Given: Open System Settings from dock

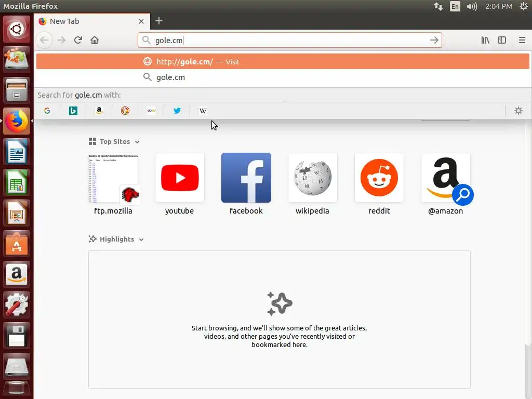Looking at the screenshot, I should [x=17, y=304].
